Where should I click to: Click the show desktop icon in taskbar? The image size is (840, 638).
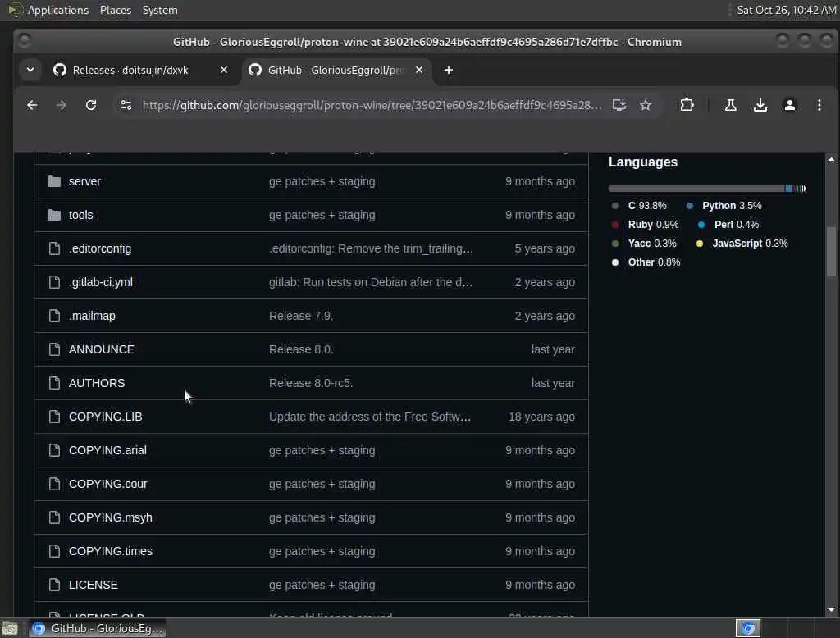point(10,628)
